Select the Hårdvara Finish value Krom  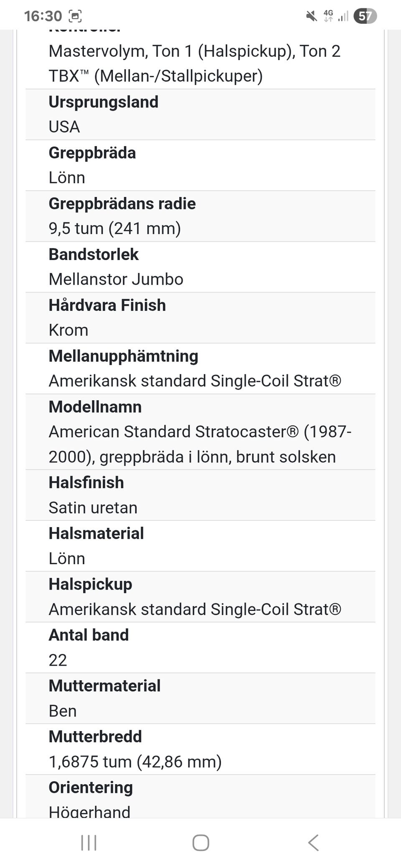69,330
